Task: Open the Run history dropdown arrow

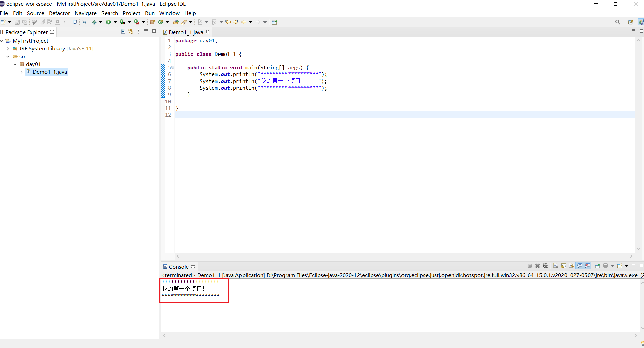Action: pyautogui.click(x=115, y=22)
